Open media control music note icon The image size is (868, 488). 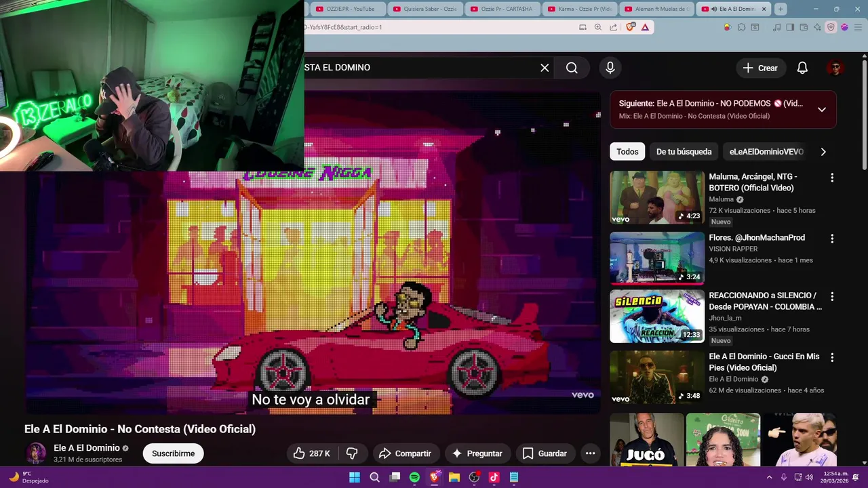[777, 27]
